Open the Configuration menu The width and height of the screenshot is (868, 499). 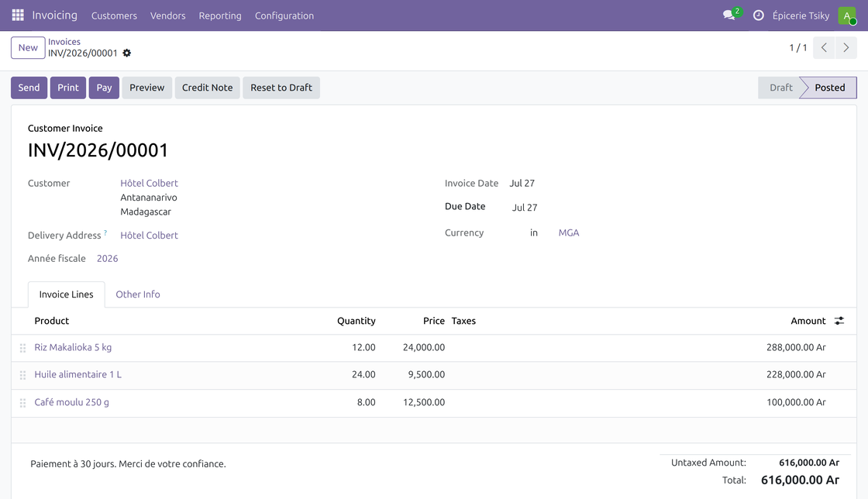(x=284, y=15)
